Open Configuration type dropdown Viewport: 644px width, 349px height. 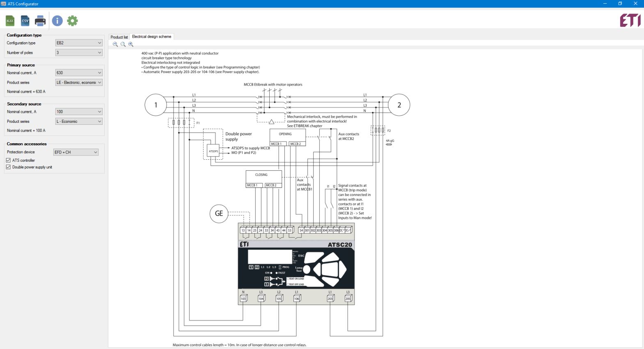pyautogui.click(x=79, y=43)
